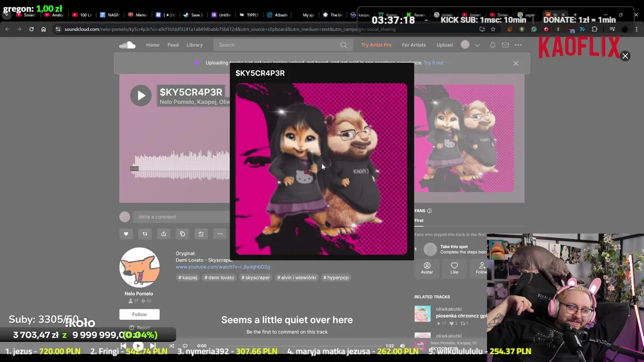Open the track More options menu
The width and height of the screenshot is (644, 362).
220,234
